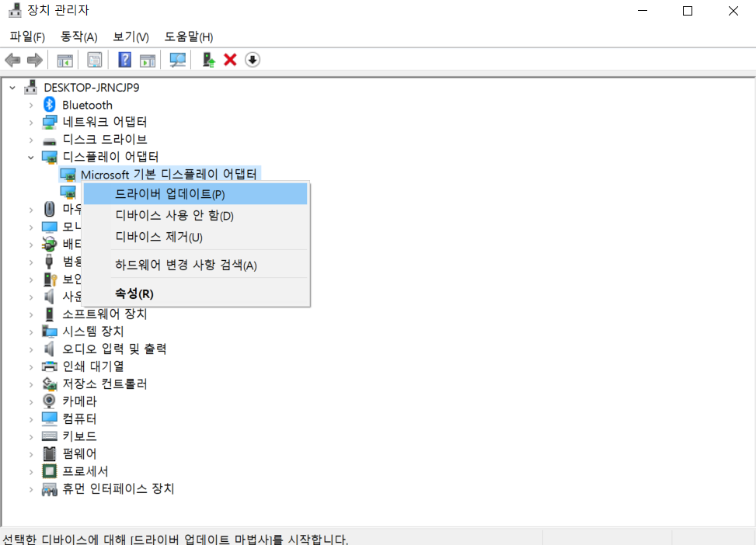This screenshot has width=756, height=545.
Task: Click the Forward arrow toolbar icon
Action: (x=35, y=61)
